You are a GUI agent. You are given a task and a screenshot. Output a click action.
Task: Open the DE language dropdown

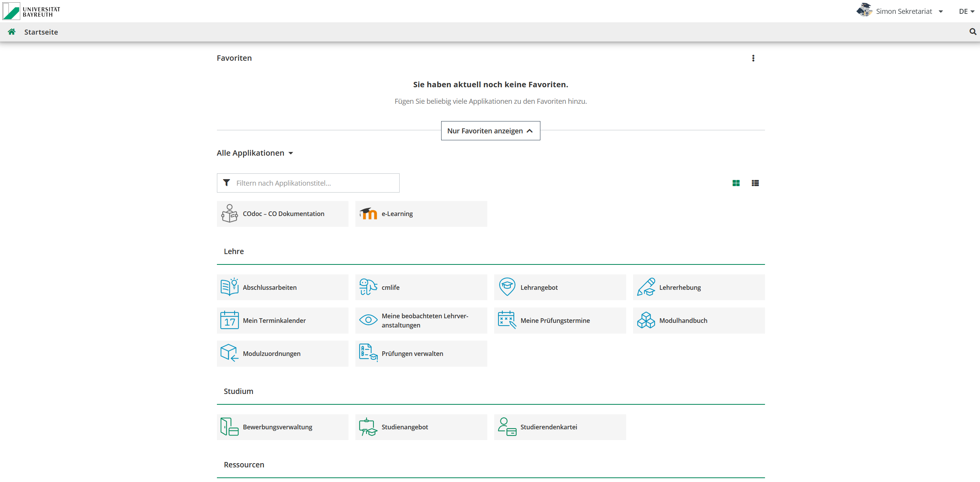[966, 12]
